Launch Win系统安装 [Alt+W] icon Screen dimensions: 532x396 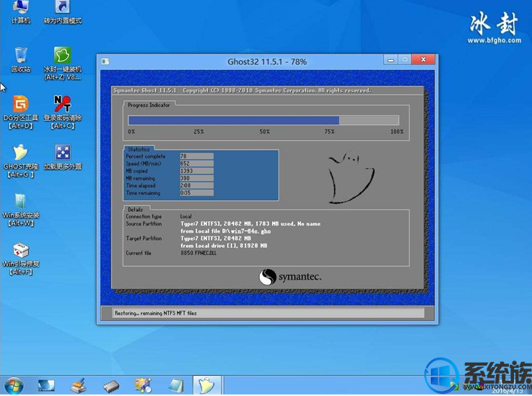pyautogui.click(x=21, y=210)
